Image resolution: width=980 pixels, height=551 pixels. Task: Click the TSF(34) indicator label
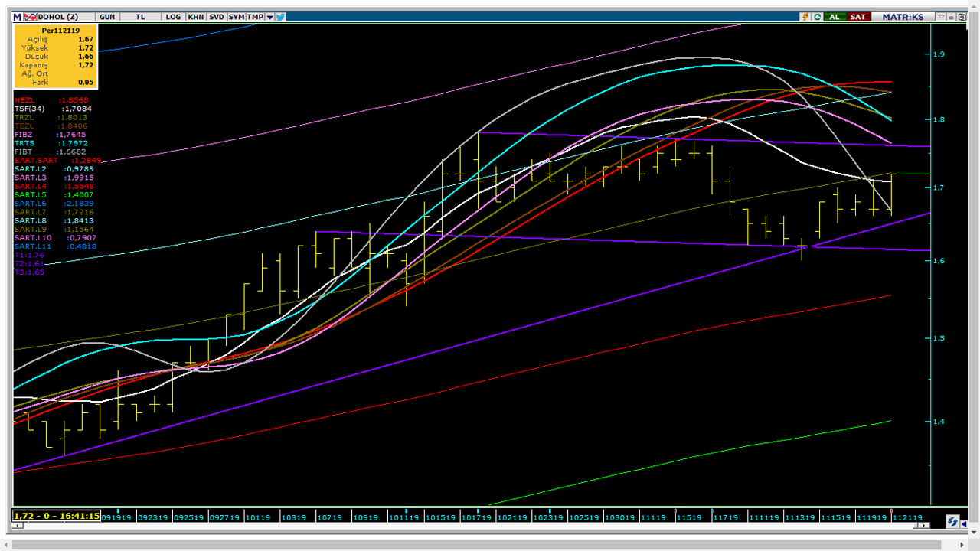point(29,109)
